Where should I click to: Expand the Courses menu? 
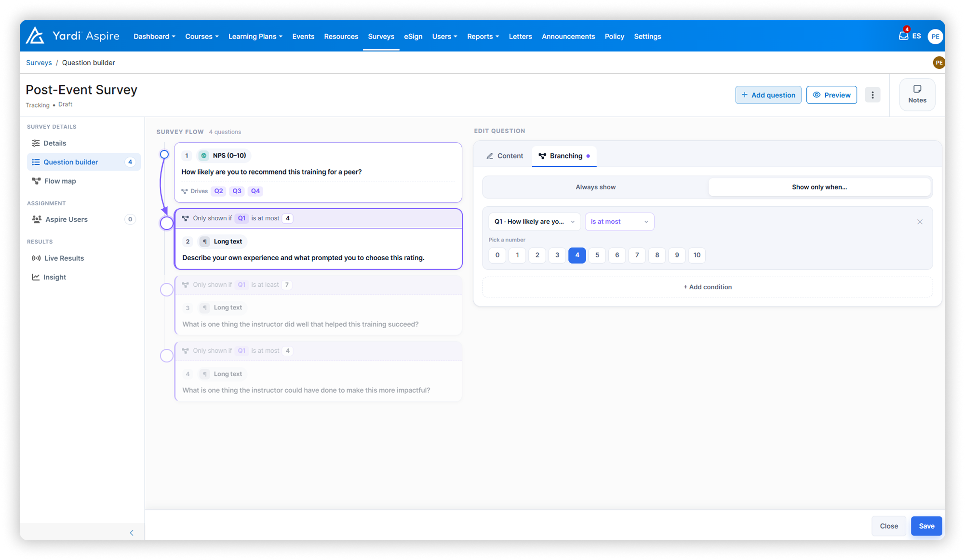(x=201, y=37)
